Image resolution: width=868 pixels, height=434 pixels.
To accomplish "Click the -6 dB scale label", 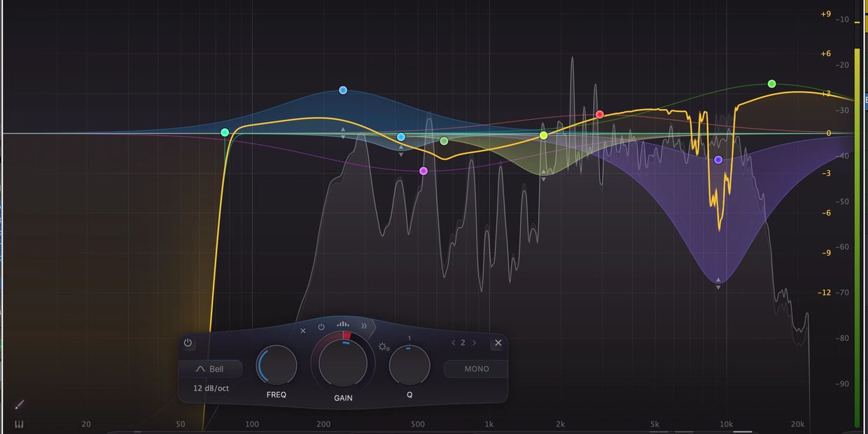I will point(826,213).
